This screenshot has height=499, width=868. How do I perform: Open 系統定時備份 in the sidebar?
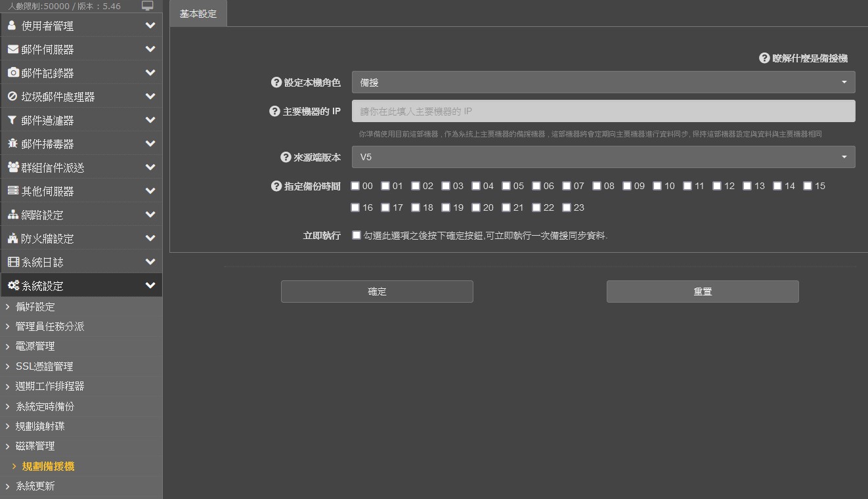pos(45,406)
